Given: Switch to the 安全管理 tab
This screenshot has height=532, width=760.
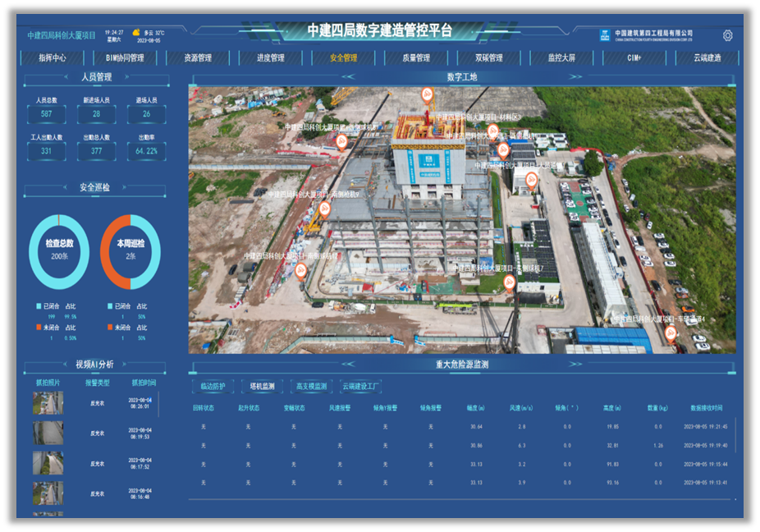Looking at the screenshot, I should (343, 58).
